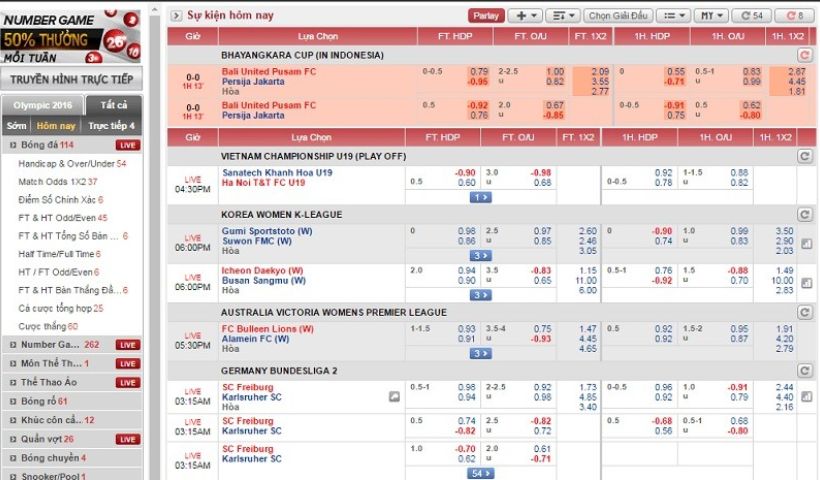Click refresh icon for Vietnam Championship U19
The image size is (820, 480).
coord(804,157)
